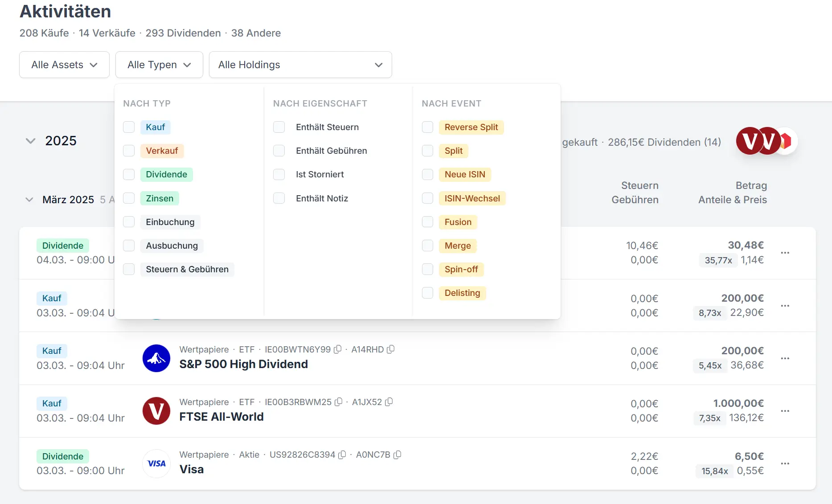Select the Neue ISIN event tag
Image resolution: width=832 pixels, height=504 pixels.
point(465,174)
